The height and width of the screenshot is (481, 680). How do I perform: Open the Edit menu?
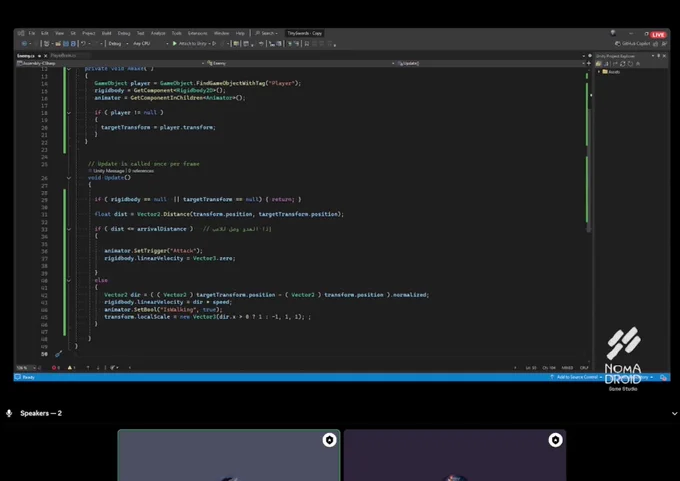(x=45, y=33)
